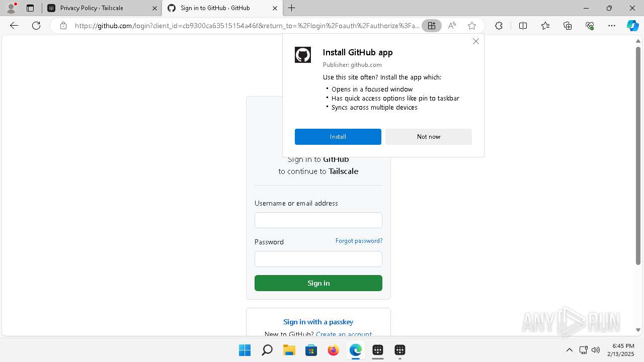View site information lock icon
The height and width of the screenshot is (362, 644).
click(x=63, y=26)
